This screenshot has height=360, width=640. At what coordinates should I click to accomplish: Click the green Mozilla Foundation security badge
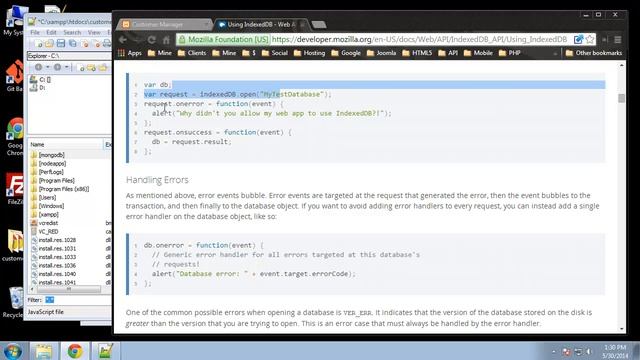click(x=224, y=39)
